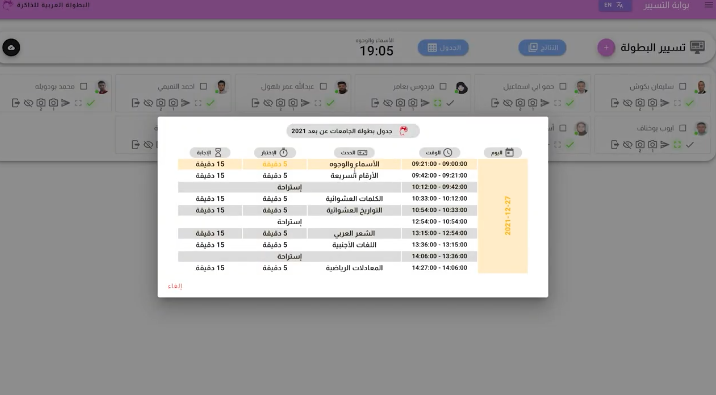Open the hamburger menu in the top bar

coord(709,5)
